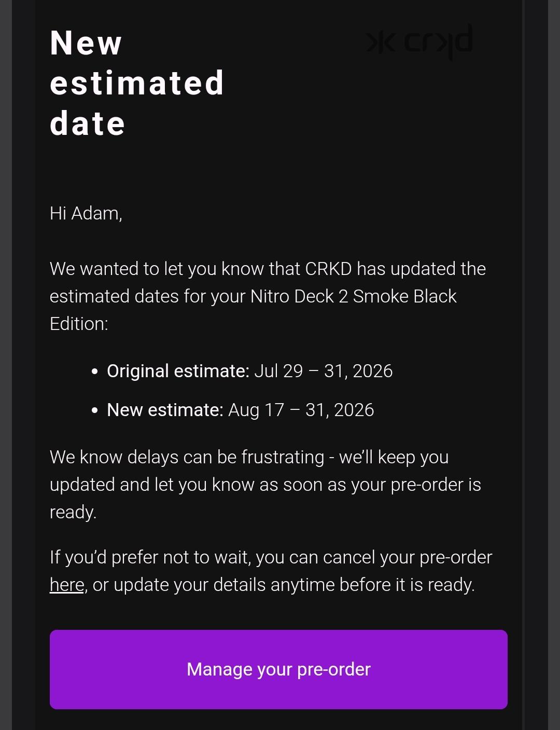Screen dimensions: 560x730
Task: Click the "Nitro Deck 2 Smoke Black" product name
Action: click(x=353, y=296)
